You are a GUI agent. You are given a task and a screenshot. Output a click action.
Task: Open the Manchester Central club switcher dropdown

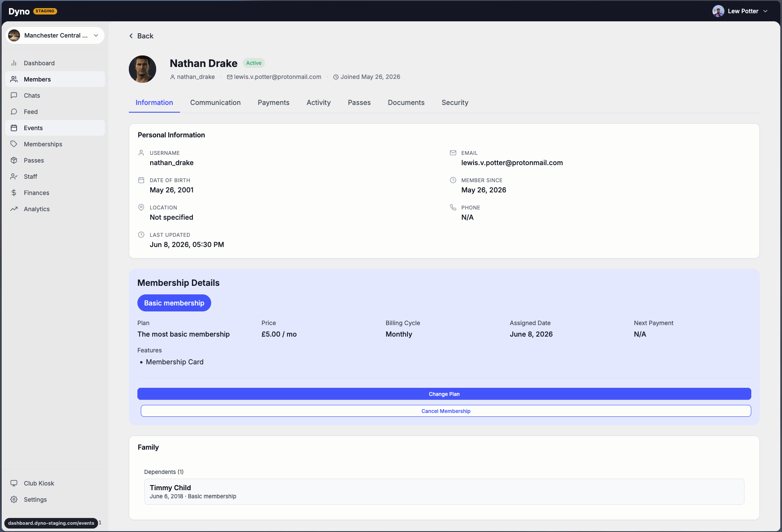[x=55, y=35]
